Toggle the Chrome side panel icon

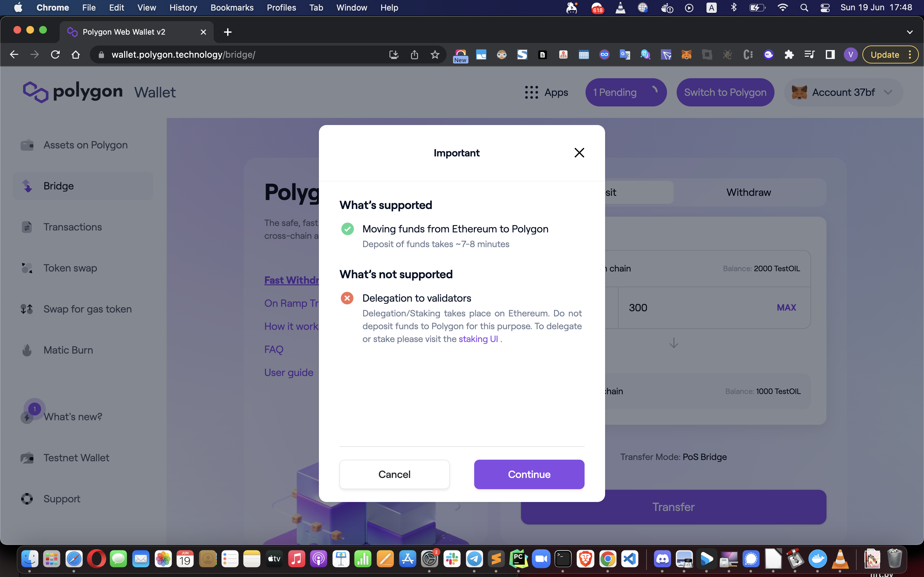[830, 54]
